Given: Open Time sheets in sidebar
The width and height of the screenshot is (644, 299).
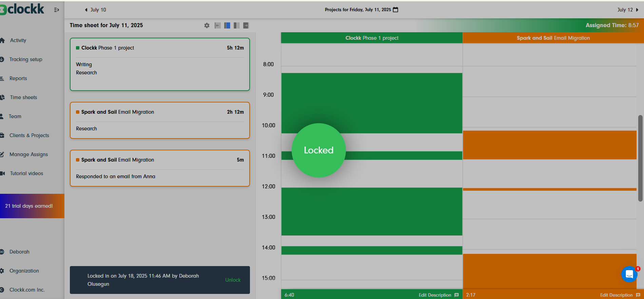Looking at the screenshot, I should tap(23, 97).
